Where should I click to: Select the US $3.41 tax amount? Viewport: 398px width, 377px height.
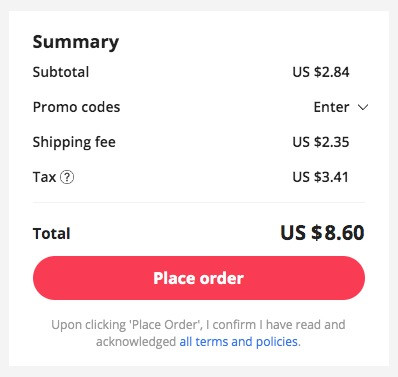320,177
